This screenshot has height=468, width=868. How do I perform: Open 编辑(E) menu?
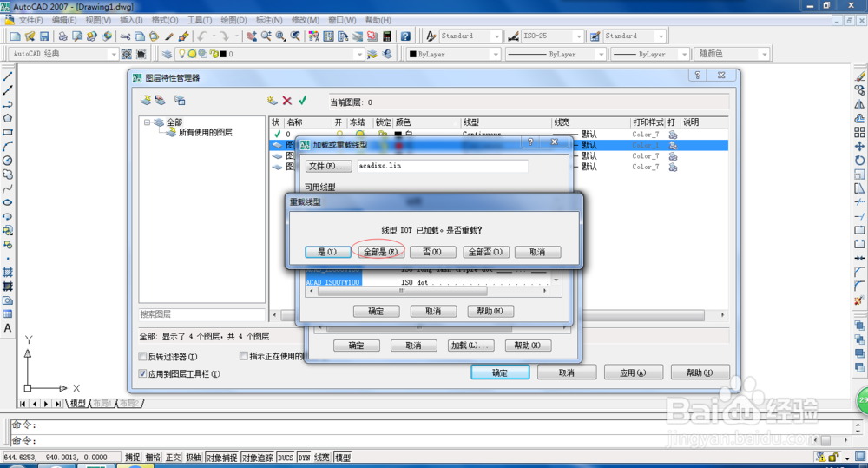(x=64, y=20)
